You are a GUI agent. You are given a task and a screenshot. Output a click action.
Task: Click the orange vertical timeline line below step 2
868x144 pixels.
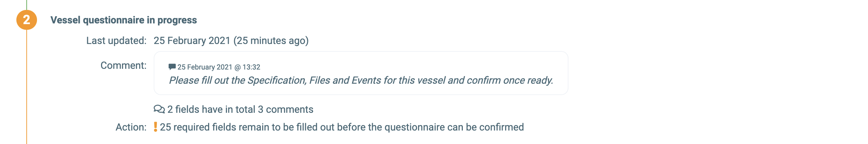click(27, 89)
